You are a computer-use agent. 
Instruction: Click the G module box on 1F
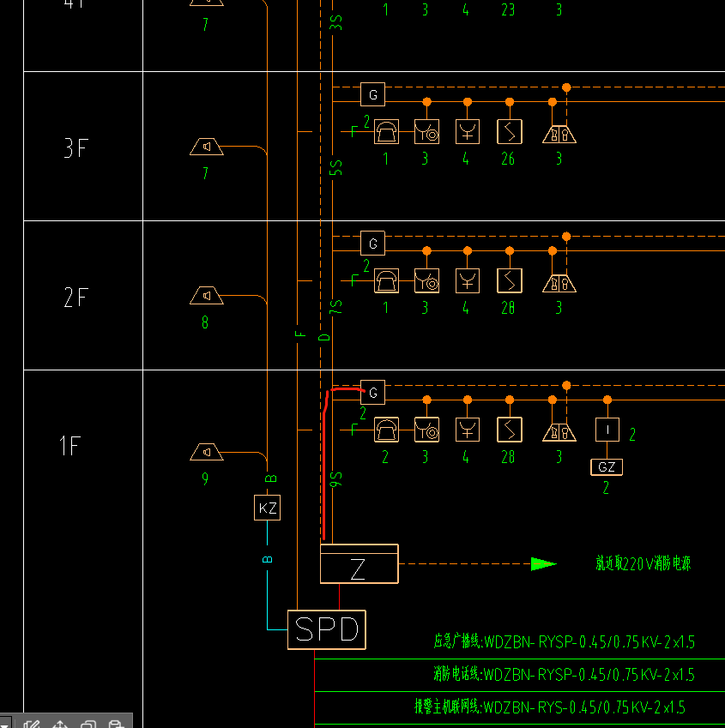coord(372,393)
